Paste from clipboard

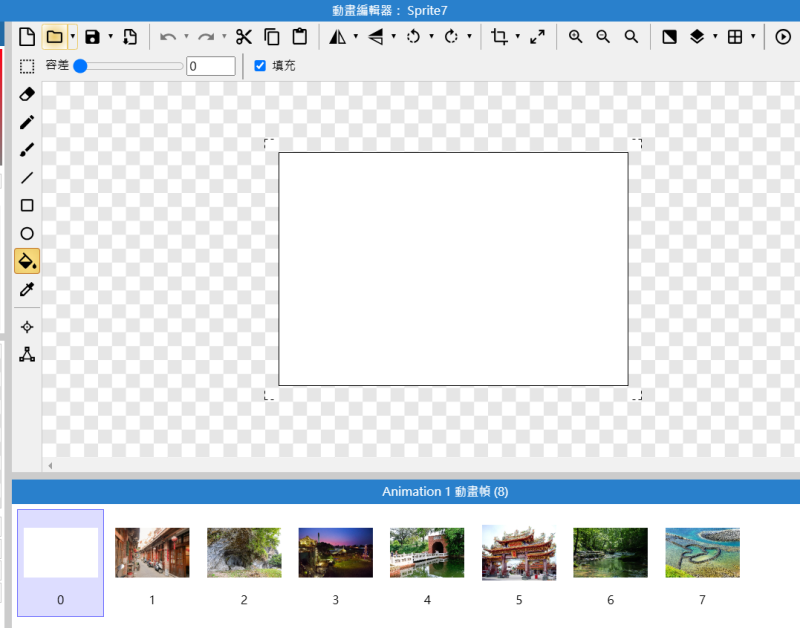pyautogui.click(x=299, y=37)
